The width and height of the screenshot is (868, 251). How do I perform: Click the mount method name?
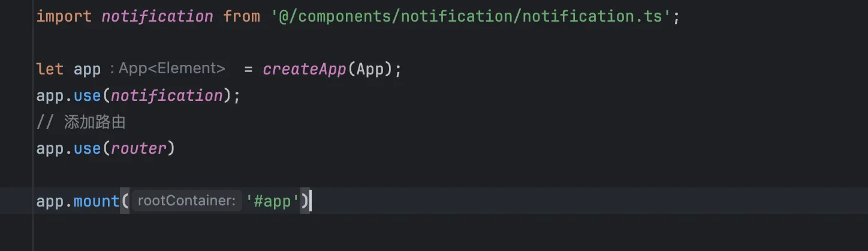[x=97, y=201]
